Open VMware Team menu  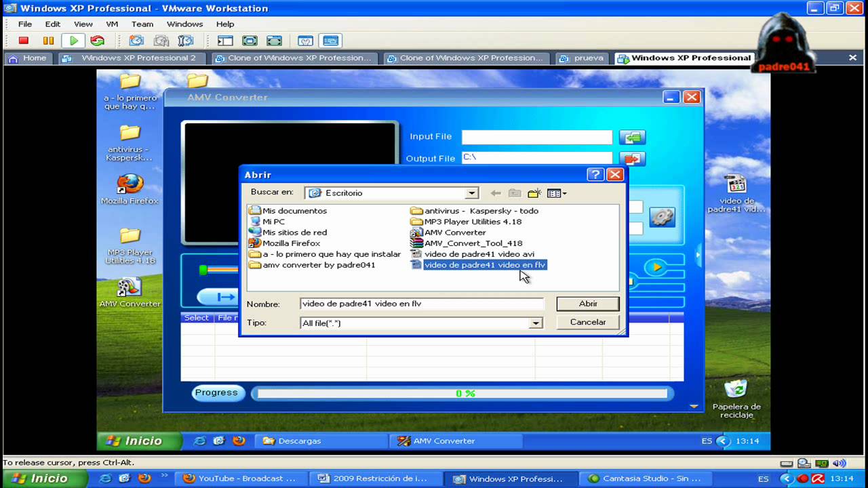142,24
